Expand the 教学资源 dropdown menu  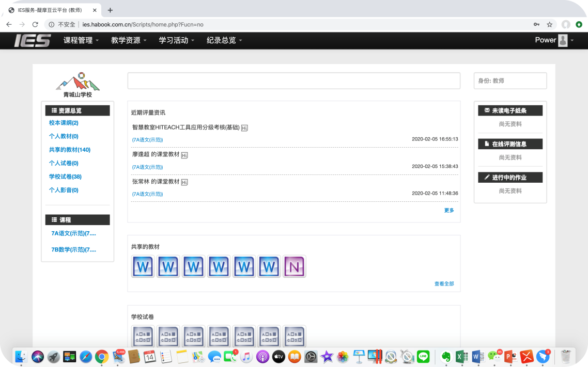[129, 40]
